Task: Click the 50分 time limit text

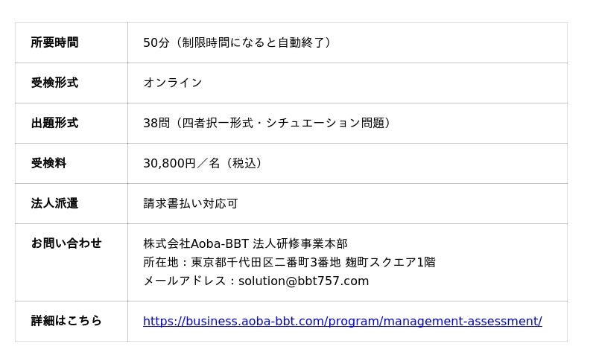Action: pyautogui.click(x=156, y=42)
